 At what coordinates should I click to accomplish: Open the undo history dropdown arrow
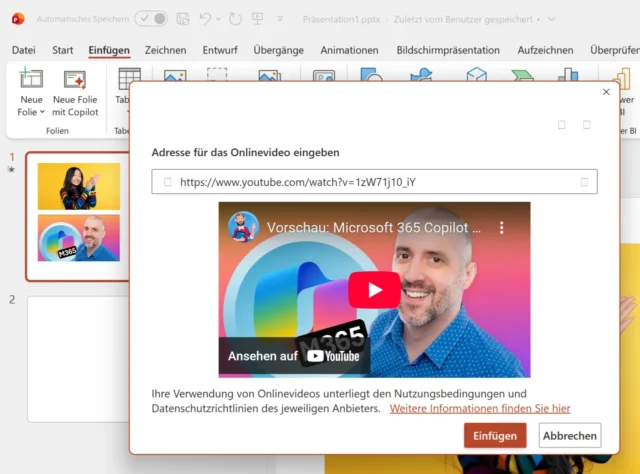218,19
